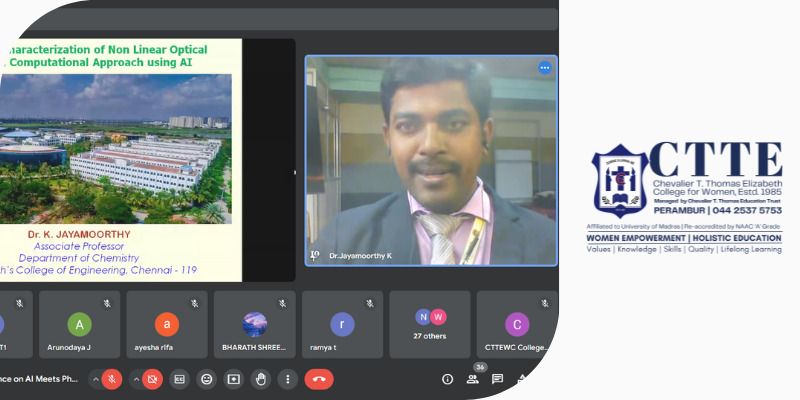
Task: Click the 'Arunodaya J' name text
Action: point(69,347)
